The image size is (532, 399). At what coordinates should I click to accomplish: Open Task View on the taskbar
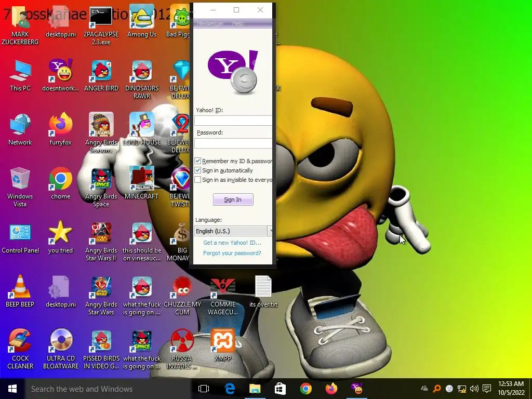(x=204, y=389)
